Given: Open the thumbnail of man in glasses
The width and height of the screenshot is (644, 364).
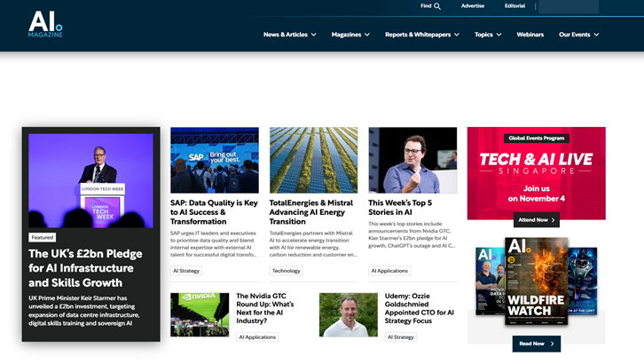Looking at the screenshot, I should (412, 160).
